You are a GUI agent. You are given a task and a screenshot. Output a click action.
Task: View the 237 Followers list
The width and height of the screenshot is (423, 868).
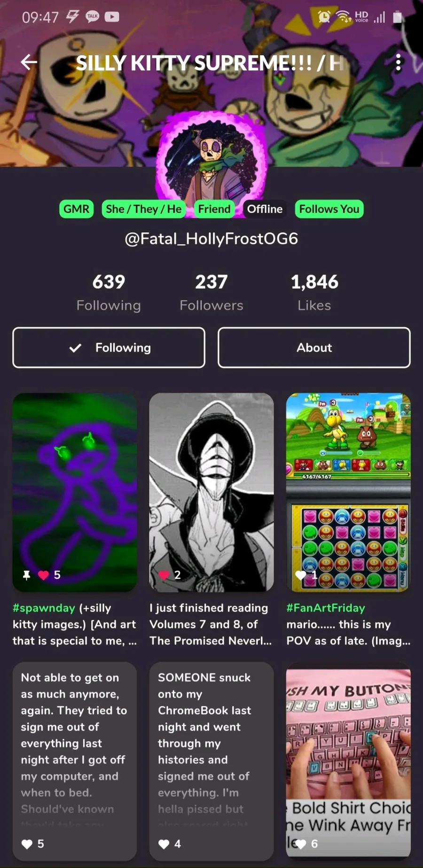[211, 293]
